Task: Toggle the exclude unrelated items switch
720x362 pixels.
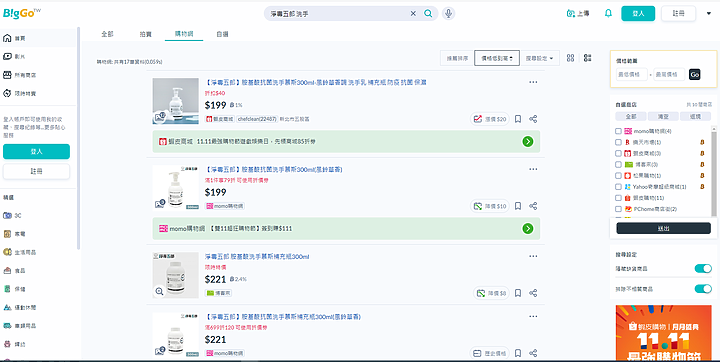Action: (703, 288)
